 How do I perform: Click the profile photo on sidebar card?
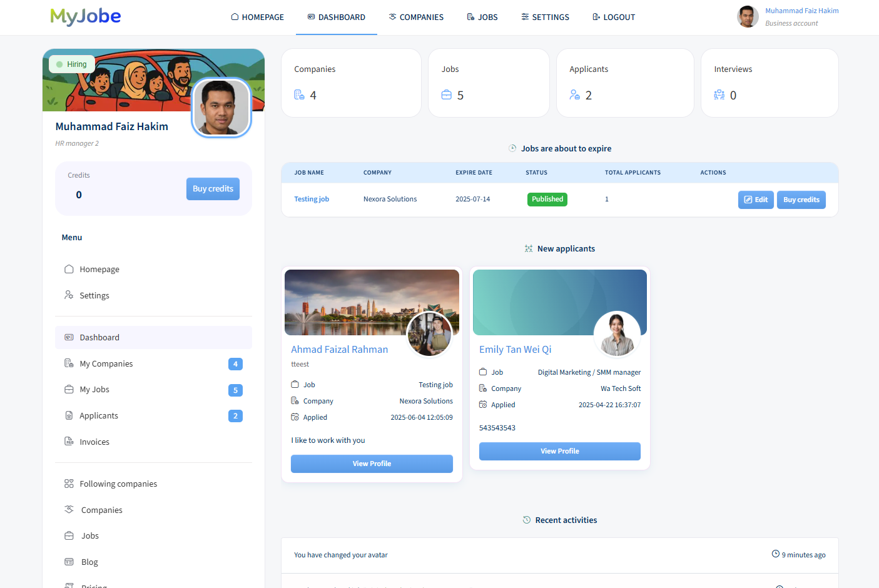click(x=221, y=107)
